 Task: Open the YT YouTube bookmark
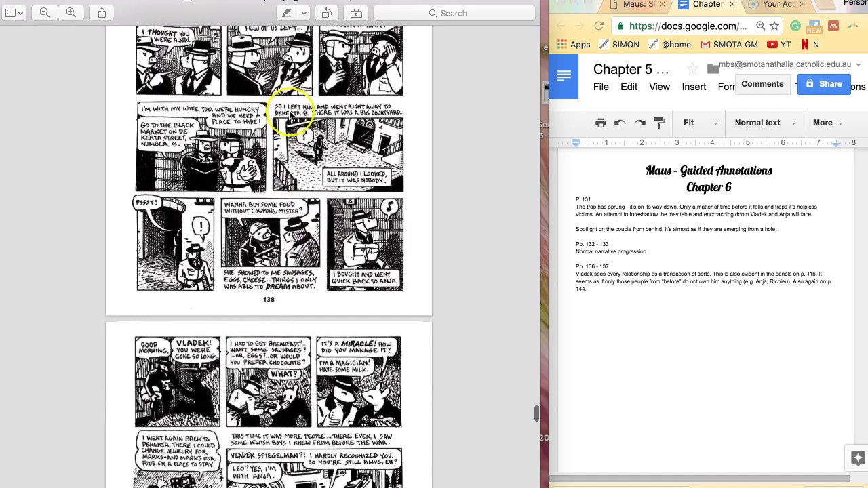pos(779,44)
